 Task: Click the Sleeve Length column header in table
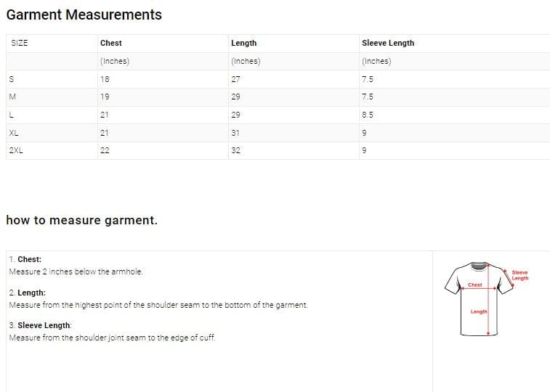(388, 43)
